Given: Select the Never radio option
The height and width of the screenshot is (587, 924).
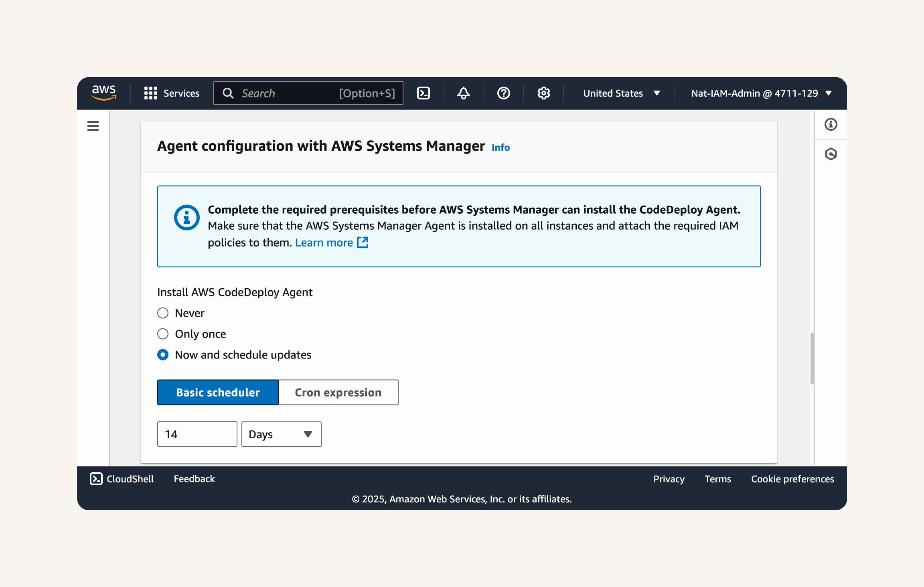Looking at the screenshot, I should [x=163, y=313].
